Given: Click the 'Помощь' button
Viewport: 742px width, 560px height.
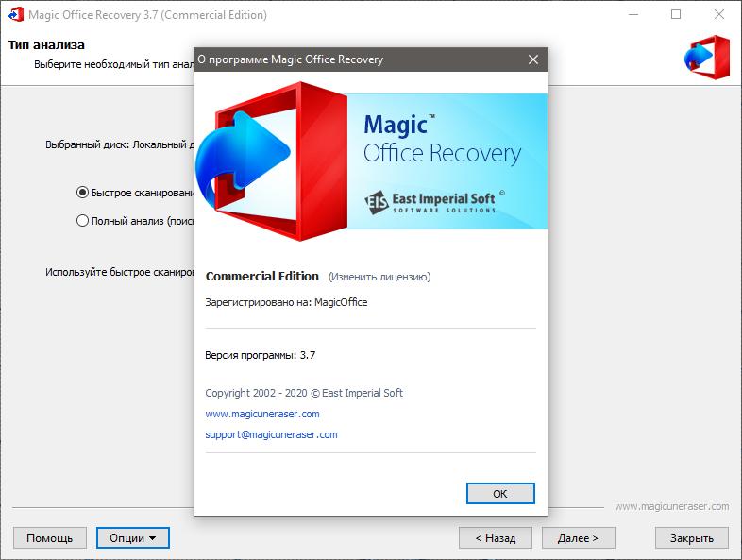Looking at the screenshot, I should tap(49, 538).
